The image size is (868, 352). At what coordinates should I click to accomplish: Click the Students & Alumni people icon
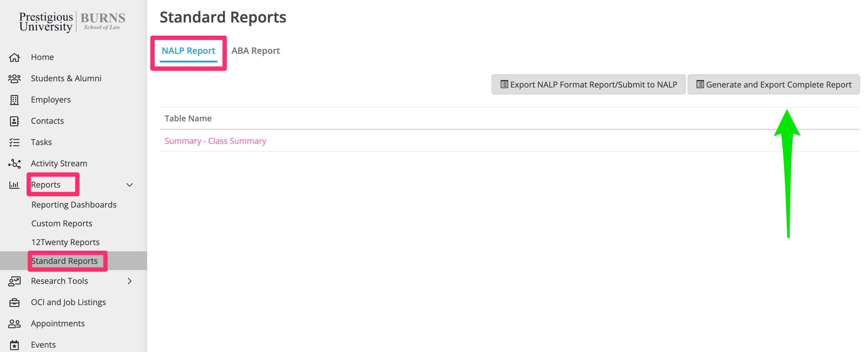point(14,78)
